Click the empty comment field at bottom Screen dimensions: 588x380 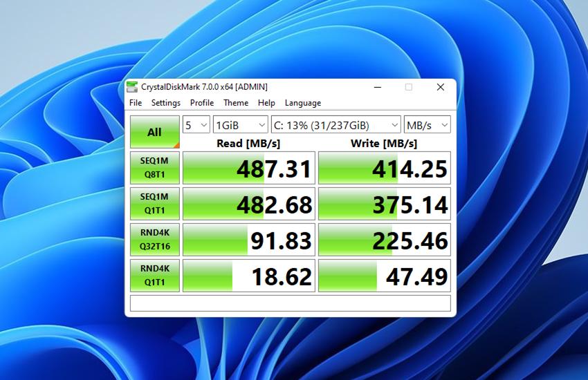[291, 303]
